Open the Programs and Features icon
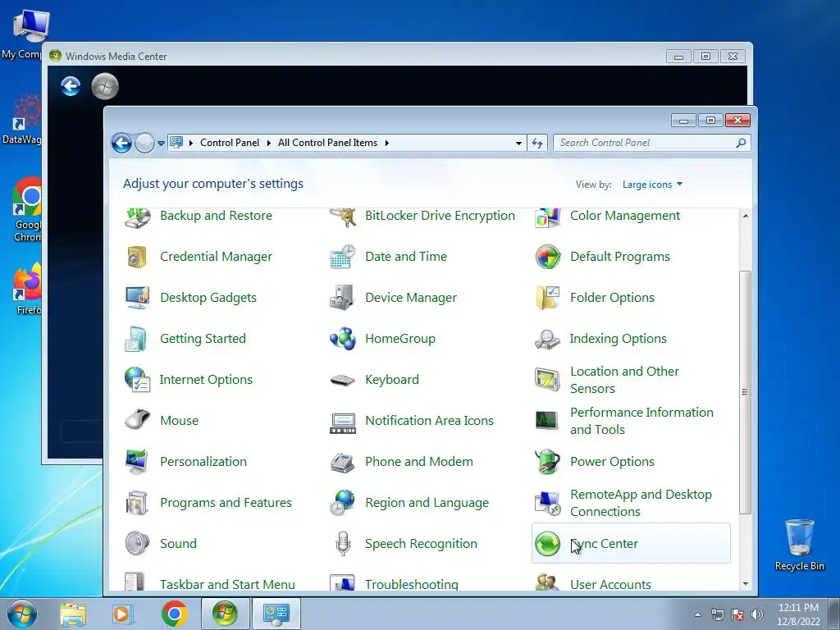Viewport: 840px width, 630px height. coord(136,503)
